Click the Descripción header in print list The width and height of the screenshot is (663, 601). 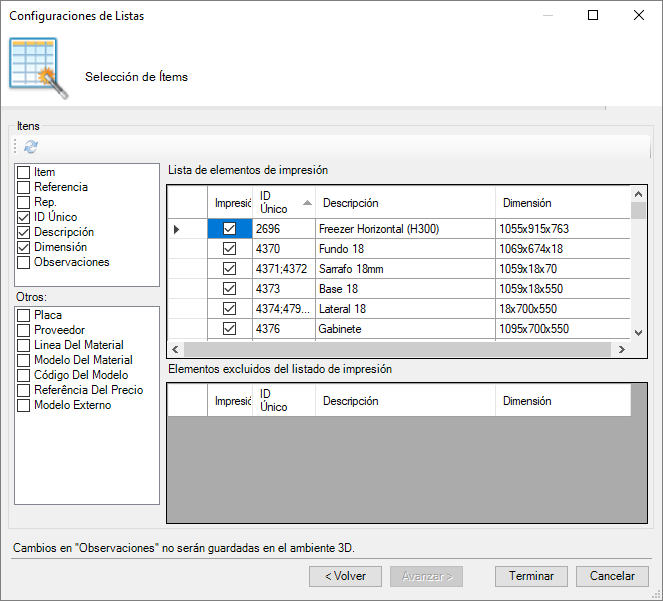click(405, 203)
